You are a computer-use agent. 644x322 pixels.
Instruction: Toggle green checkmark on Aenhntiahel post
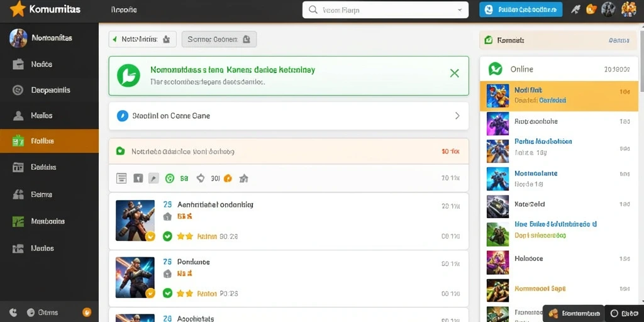(x=167, y=236)
